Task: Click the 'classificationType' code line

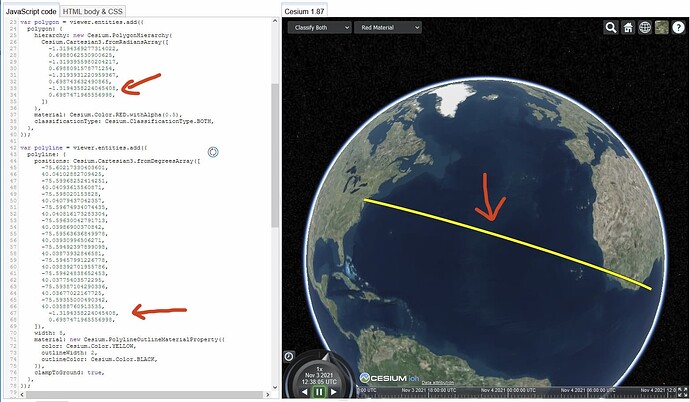Action: point(124,121)
